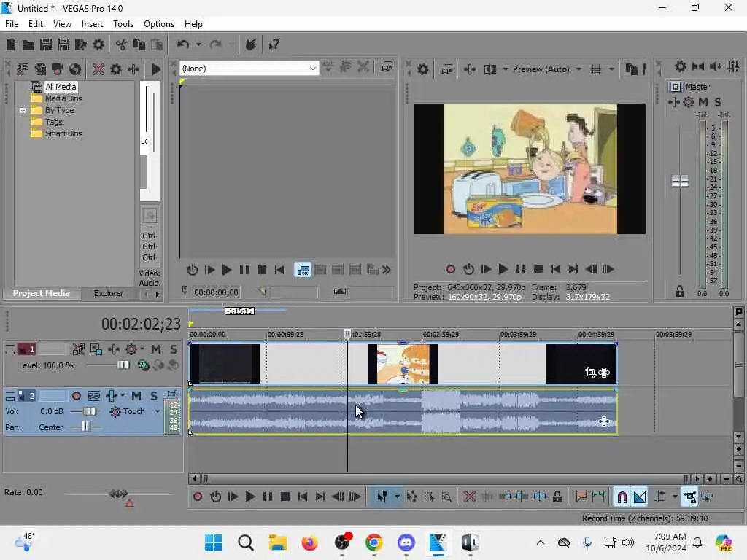Select the normal edit tool
This screenshot has height=560, width=747.
pyautogui.click(x=382, y=497)
